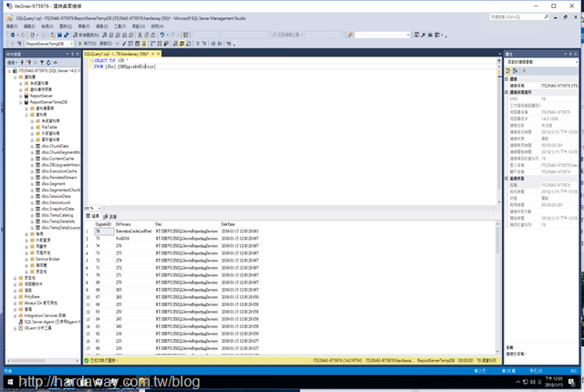
Task: Click the New Query button
Action: coord(86,35)
